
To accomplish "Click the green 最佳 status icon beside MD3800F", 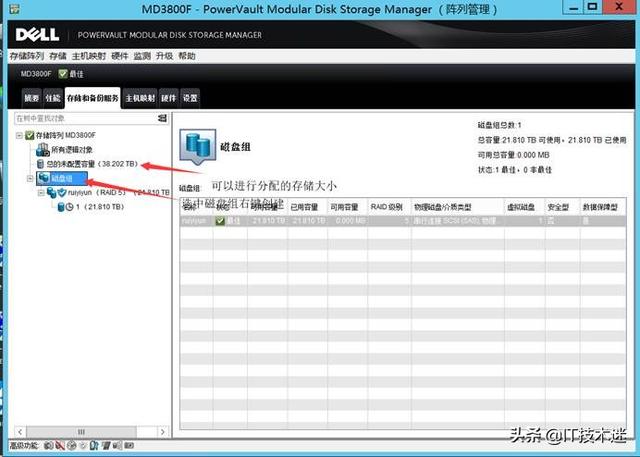I will [x=63, y=74].
